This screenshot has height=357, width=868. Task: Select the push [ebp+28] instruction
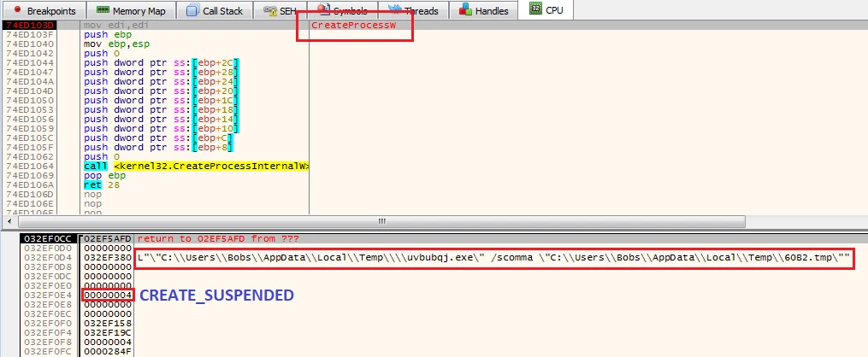click(161, 73)
